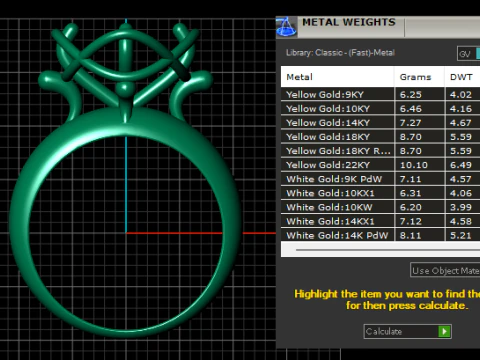Click the DWT column header

(462, 77)
